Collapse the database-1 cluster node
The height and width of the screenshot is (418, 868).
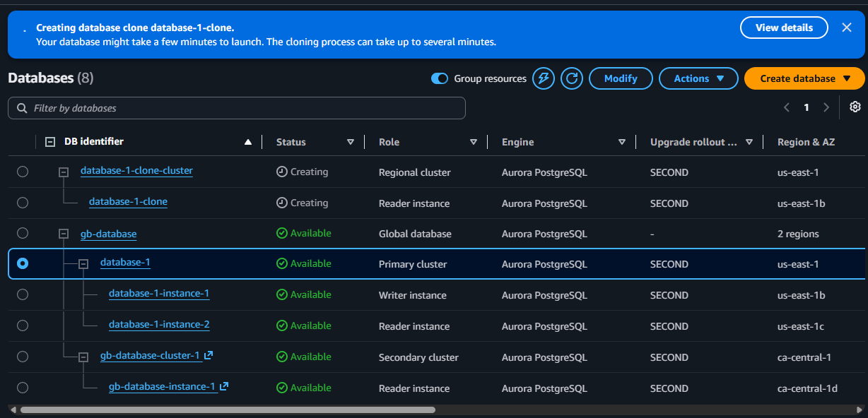coord(83,263)
